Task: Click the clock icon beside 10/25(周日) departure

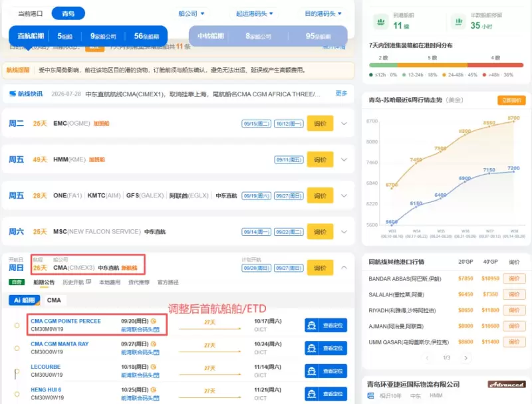Action: click(x=154, y=390)
